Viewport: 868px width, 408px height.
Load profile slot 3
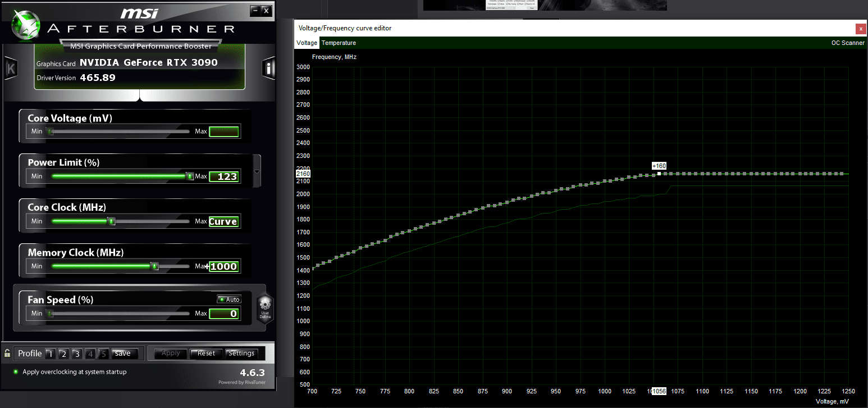(77, 353)
